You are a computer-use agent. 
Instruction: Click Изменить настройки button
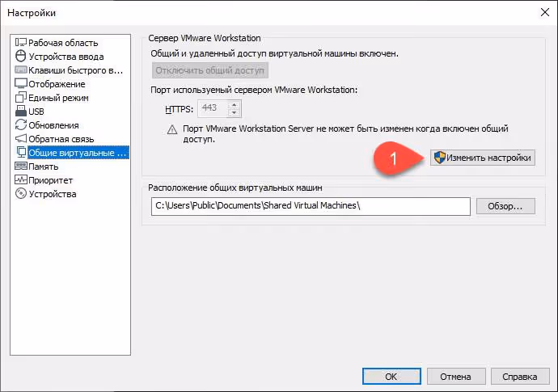point(483,158)
